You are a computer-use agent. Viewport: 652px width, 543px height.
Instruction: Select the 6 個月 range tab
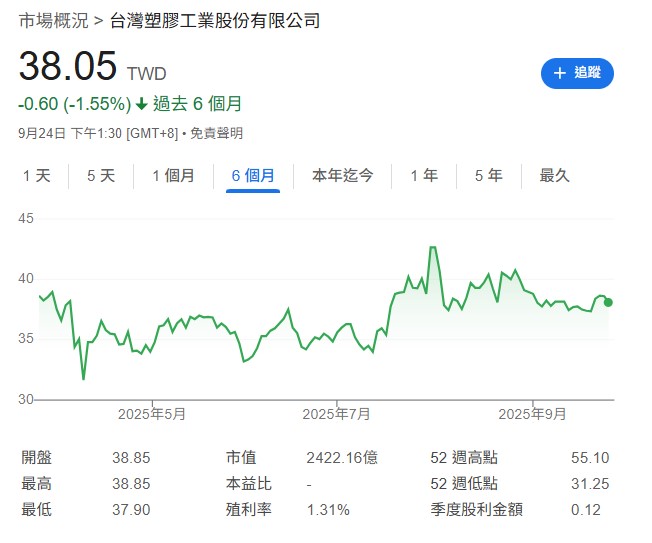pyautogui.click(x=253, y=175)
